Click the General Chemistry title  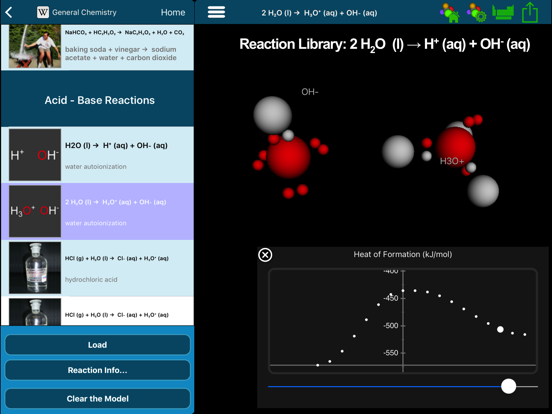click(x=84, y=12)
